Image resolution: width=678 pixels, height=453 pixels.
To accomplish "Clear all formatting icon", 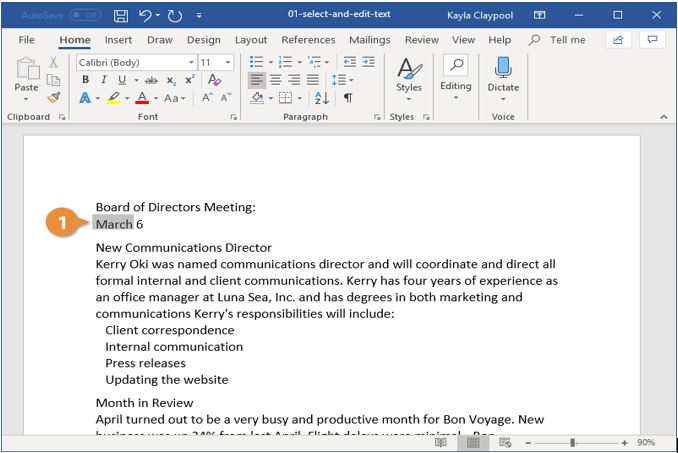I will click(x=214, y=80).
